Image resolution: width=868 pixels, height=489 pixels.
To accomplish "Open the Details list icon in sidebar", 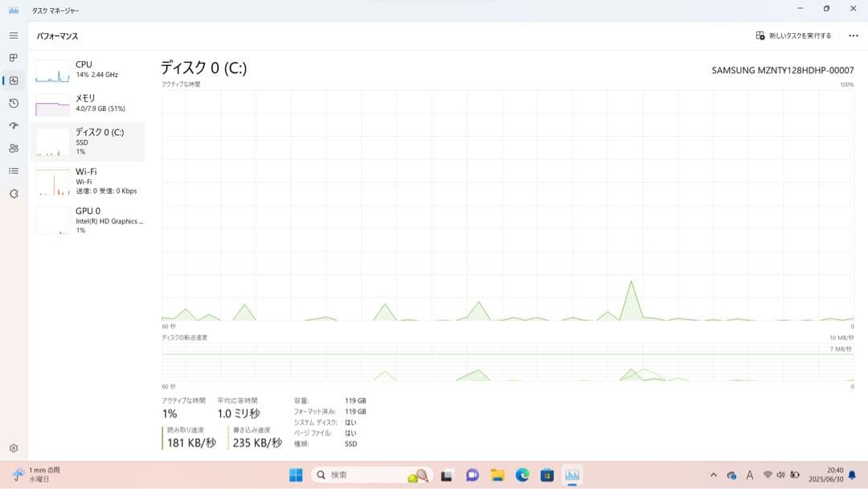I will tap(14, 171).
